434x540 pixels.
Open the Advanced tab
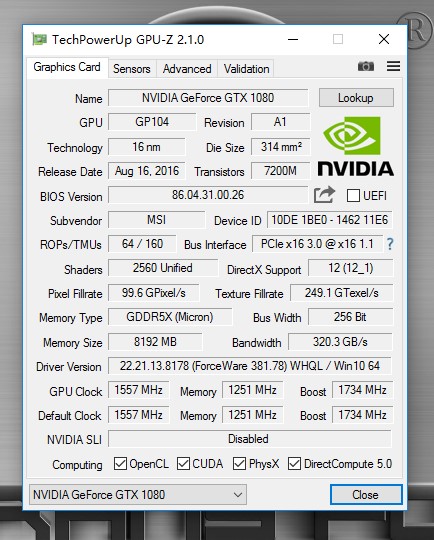coord(187,69)
